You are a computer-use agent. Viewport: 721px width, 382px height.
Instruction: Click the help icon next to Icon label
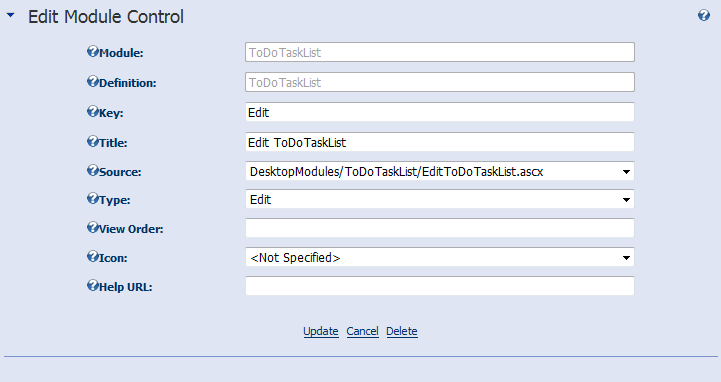pos(93,256)
